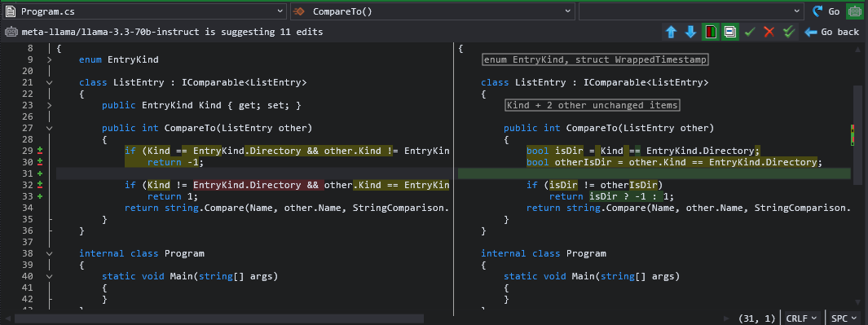
Task: Jump to the previous suggested edit
Action: [x=671, y=32]
